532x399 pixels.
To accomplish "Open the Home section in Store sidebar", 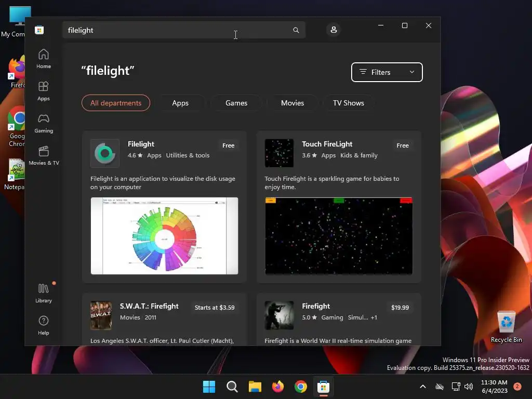I will [x=44, y=59].
